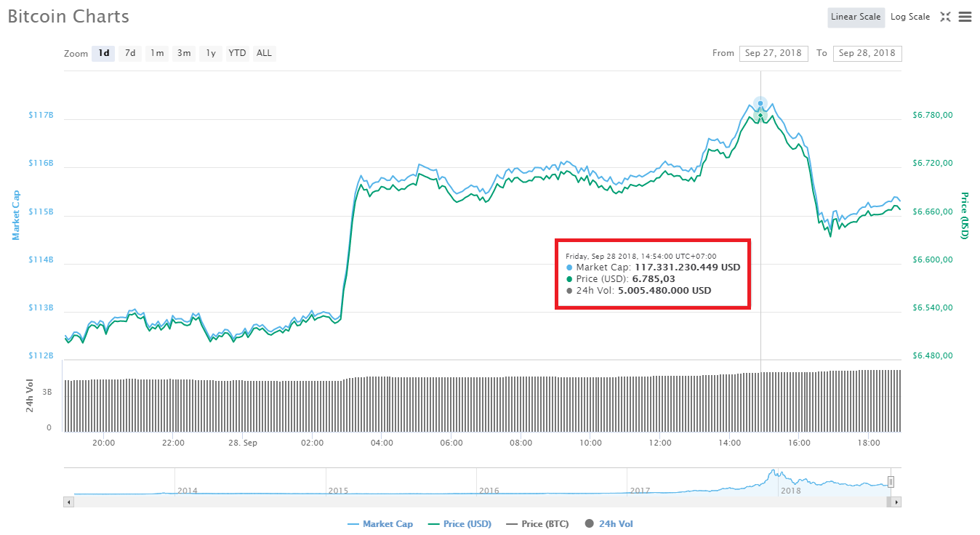
Task: Switch to Log Scale
Action: (910, 17)
